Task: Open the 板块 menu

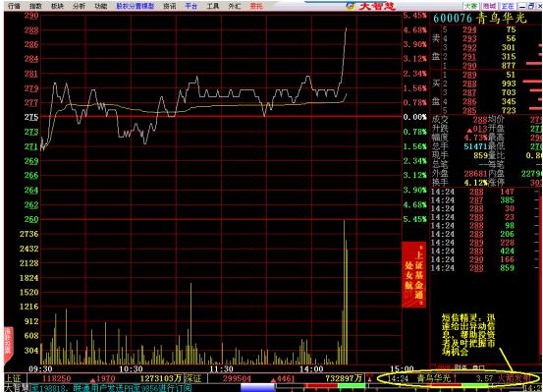Action: click(x=57, y=6)
